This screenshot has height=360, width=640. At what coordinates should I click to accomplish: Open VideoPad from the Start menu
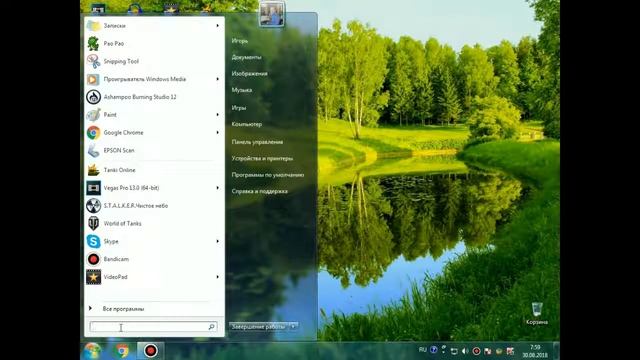click(154, 277)
